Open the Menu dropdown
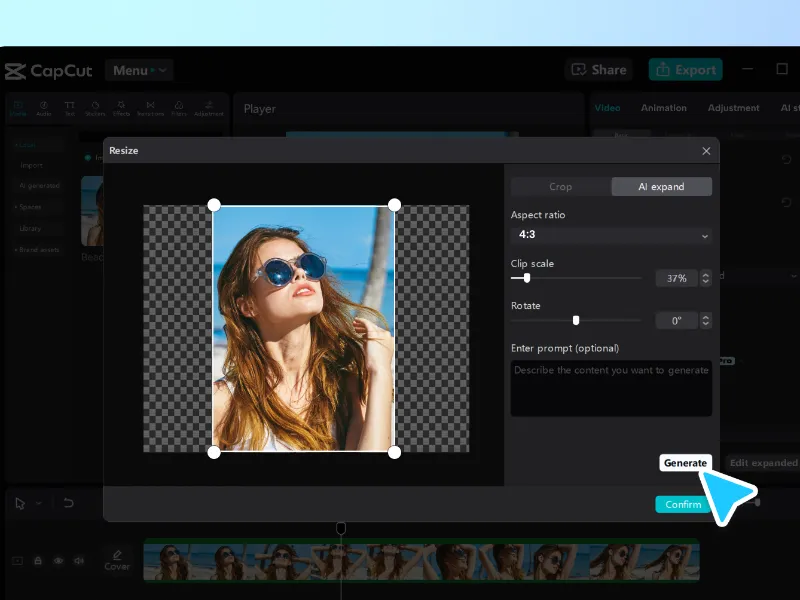800x600 pixels. pyautogui.click(x=138, y=70)
